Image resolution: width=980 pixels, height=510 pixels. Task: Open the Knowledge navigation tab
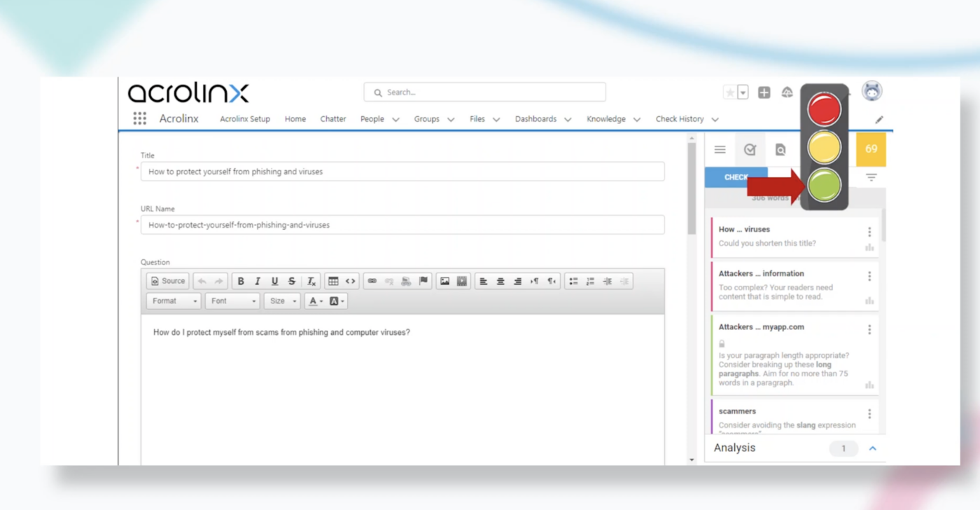pyautogui.click(x=606, y=119)
